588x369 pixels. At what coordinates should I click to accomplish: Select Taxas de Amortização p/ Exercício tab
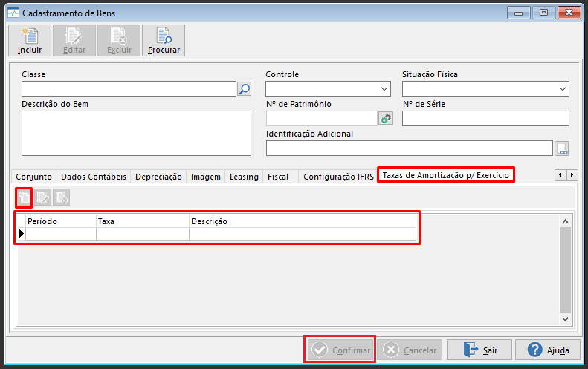[445, 175]
